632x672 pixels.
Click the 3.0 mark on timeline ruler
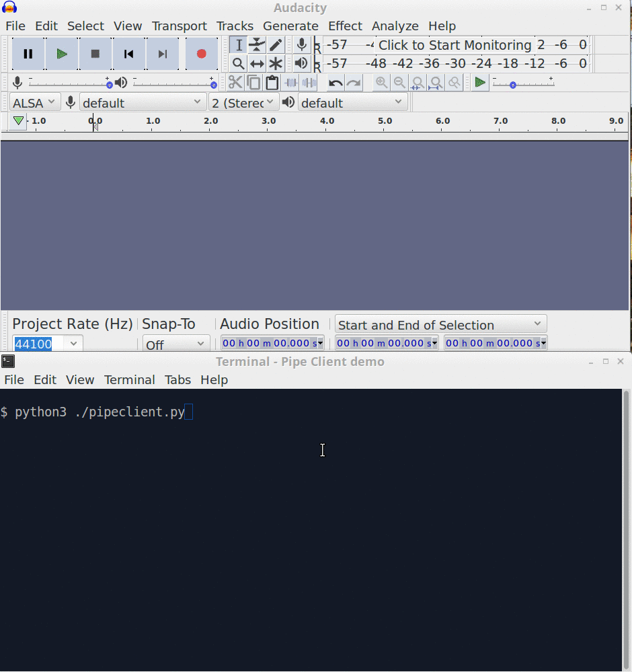tap(269, 121)
